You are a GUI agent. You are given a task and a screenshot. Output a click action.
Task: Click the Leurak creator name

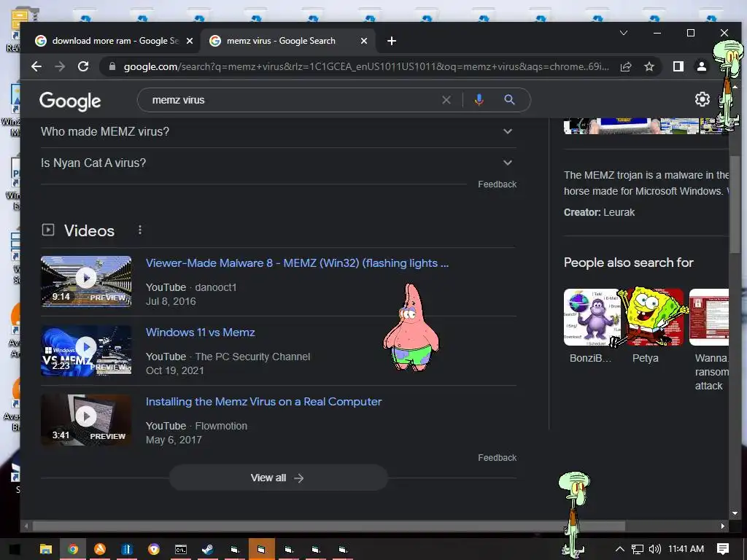[x=619, y=212]
